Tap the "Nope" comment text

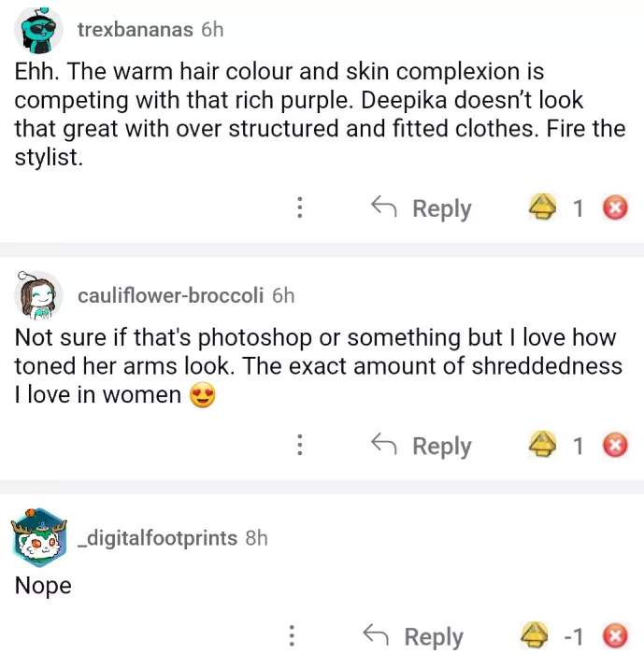(43, 586)
